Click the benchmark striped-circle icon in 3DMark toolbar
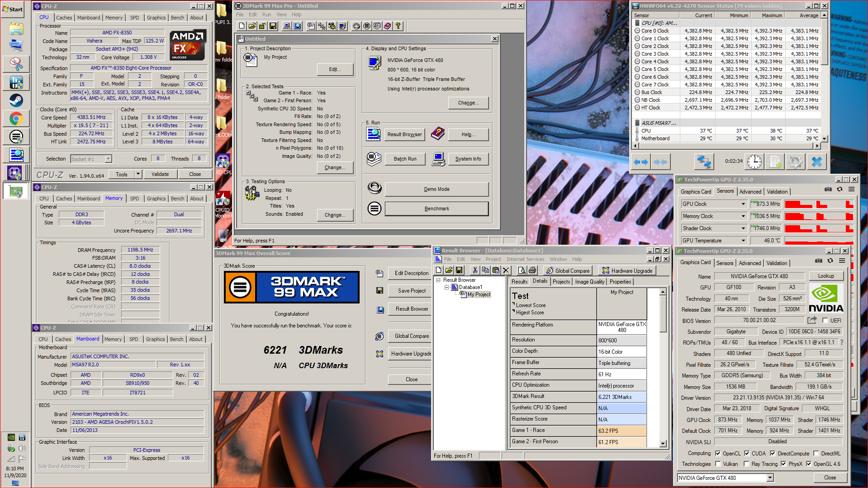 pos(367,26)
